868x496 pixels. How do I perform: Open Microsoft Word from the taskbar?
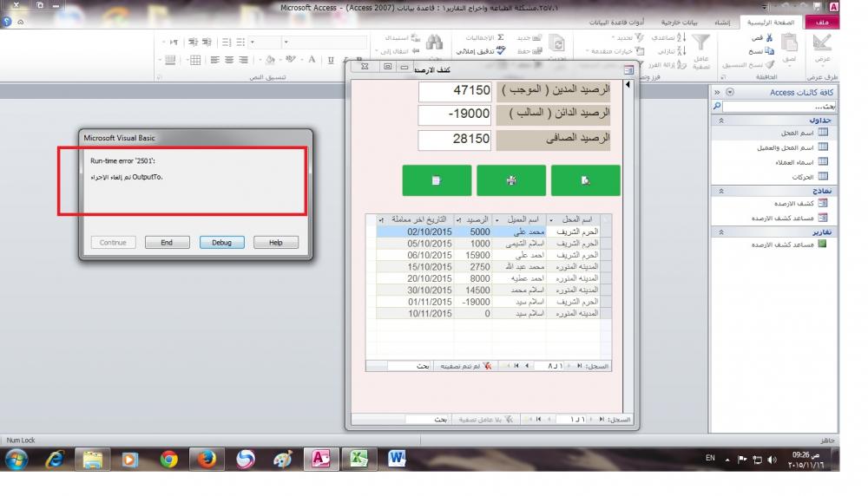[x=397, y=459]
